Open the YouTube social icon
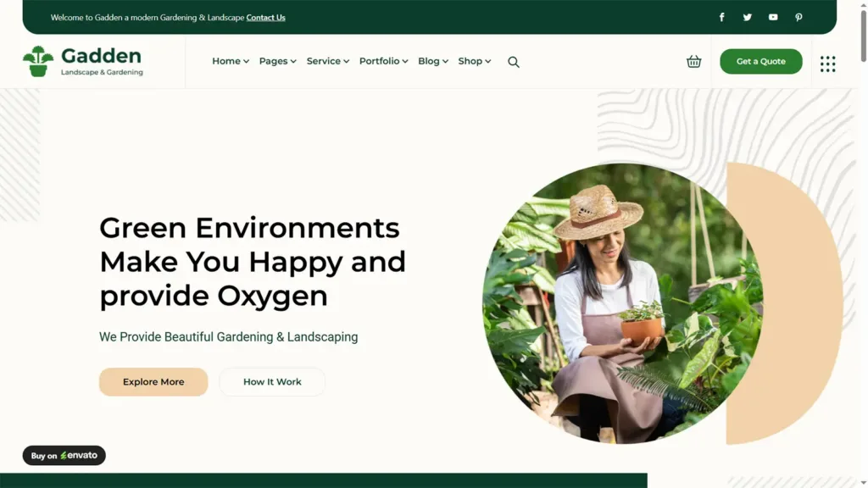 tap(773, 17)
